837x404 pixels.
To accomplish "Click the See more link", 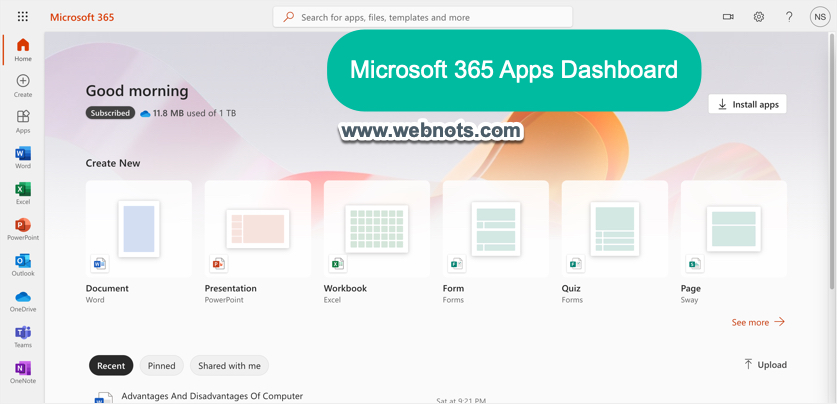I will pyautogui.click(x=758, y=322).
